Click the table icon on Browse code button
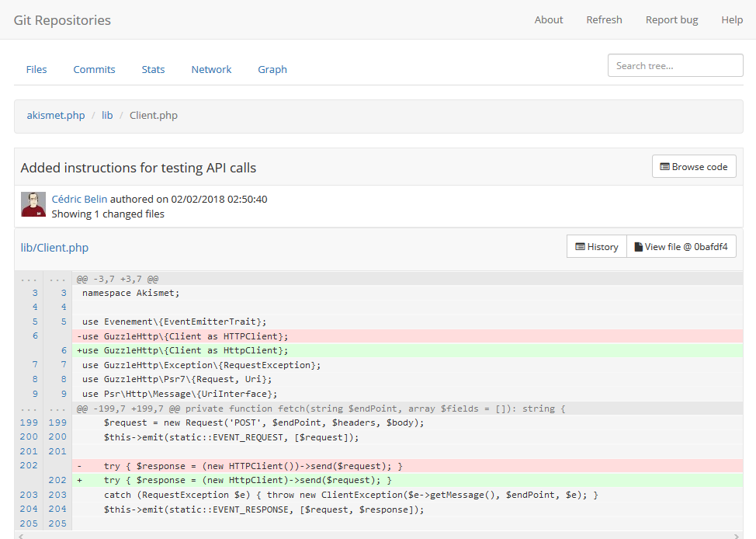Screen dimensions: 756x539 pos(666,166)
